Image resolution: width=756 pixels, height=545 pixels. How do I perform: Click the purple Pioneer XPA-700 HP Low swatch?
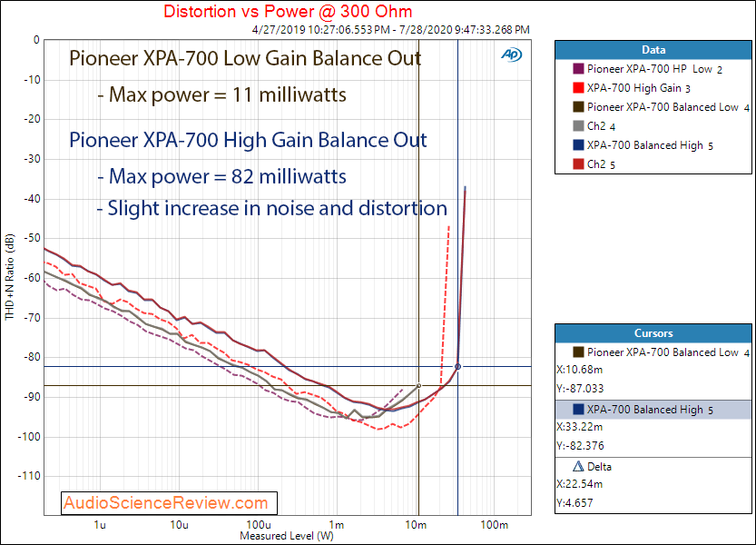pyautogui.click(x=578, y=68)
